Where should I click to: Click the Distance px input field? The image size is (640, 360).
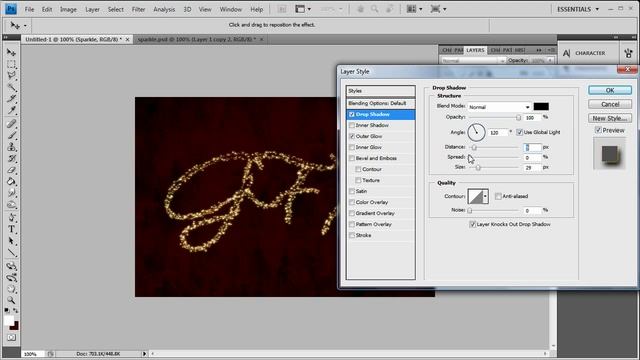coord(532,147)
